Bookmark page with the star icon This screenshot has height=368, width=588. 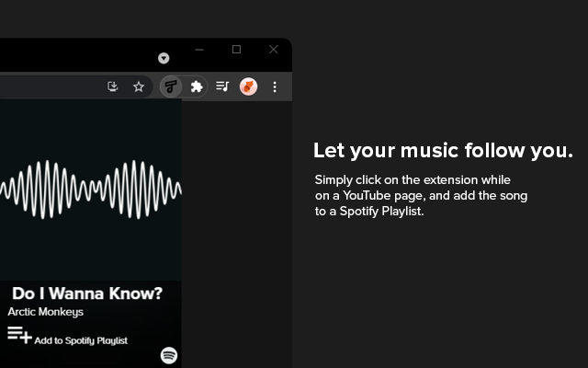[x=139, y=86]
